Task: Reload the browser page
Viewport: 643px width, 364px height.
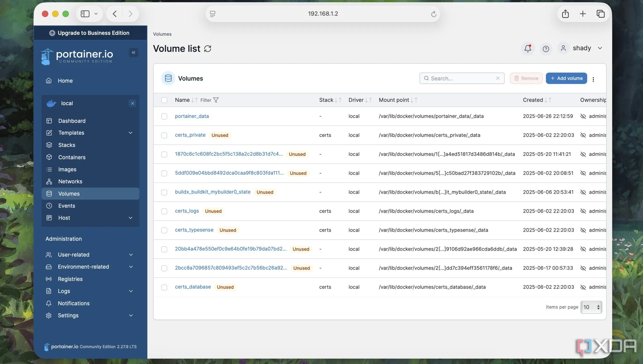Action: 433,14
